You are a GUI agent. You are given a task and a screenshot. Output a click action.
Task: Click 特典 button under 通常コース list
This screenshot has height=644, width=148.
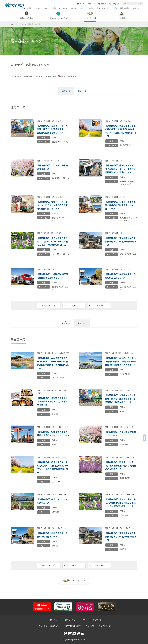[74, 306]
